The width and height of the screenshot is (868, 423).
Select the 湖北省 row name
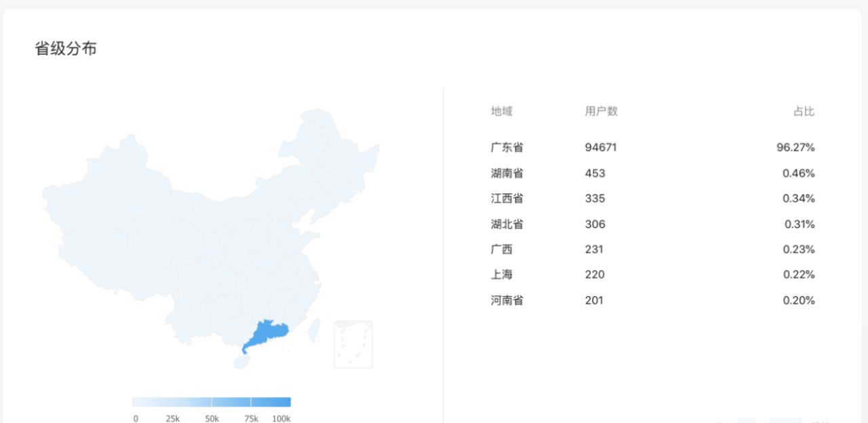pos(507,224)
